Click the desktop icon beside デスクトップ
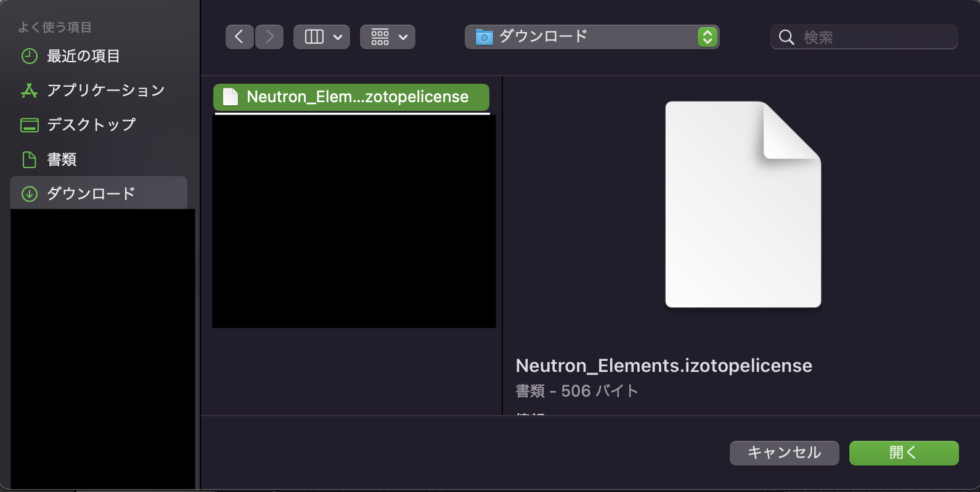This screenshot has height=492, width=980. click(x=30, y=126)
